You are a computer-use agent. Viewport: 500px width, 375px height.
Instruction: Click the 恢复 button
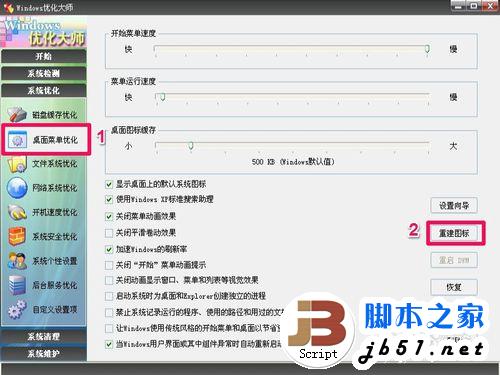[x=454, y=287]
